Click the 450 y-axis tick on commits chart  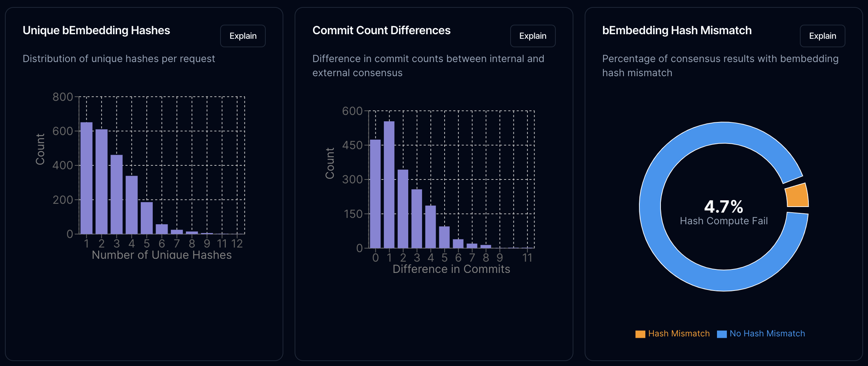pos(352,145)
